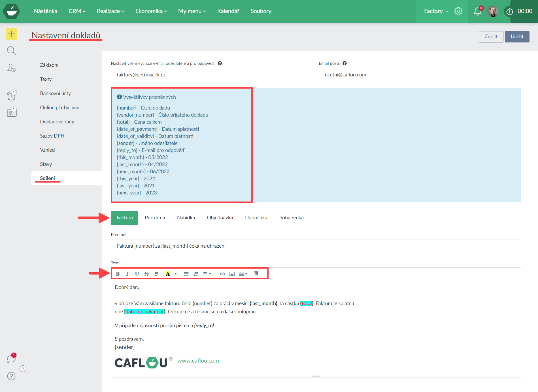Open notifications bell icon
The height and width of the screenshot is (392, 538).
[x=477, y=11]
